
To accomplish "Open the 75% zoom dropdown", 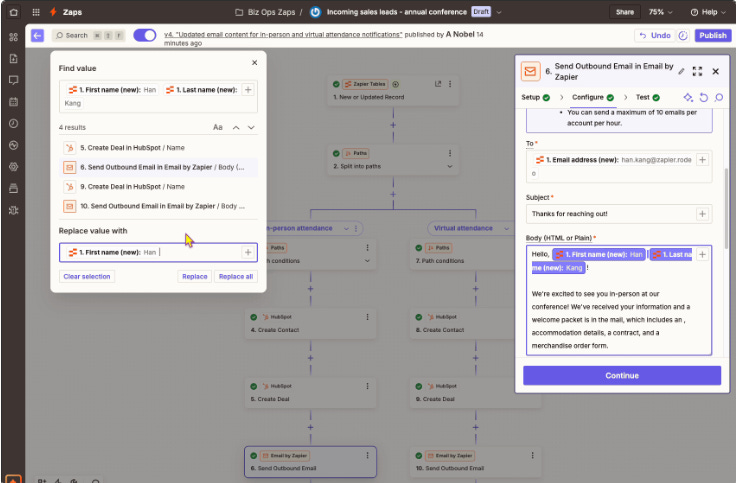I will pos(660,12).
